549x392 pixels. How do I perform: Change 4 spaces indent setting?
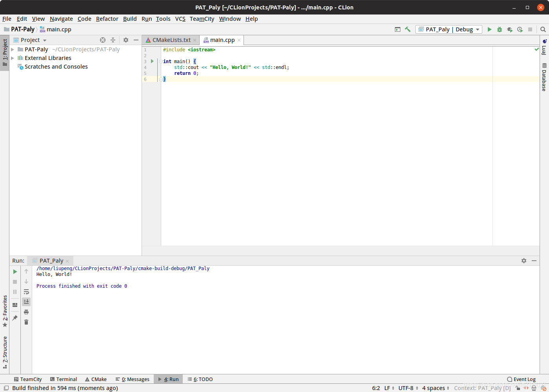(x=436, y=388)
